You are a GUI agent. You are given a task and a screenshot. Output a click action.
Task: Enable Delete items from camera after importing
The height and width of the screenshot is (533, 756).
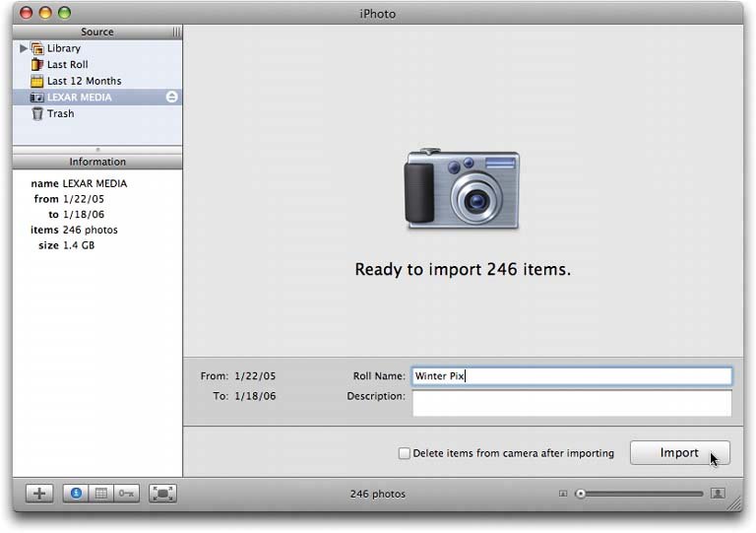pos(404,453)
